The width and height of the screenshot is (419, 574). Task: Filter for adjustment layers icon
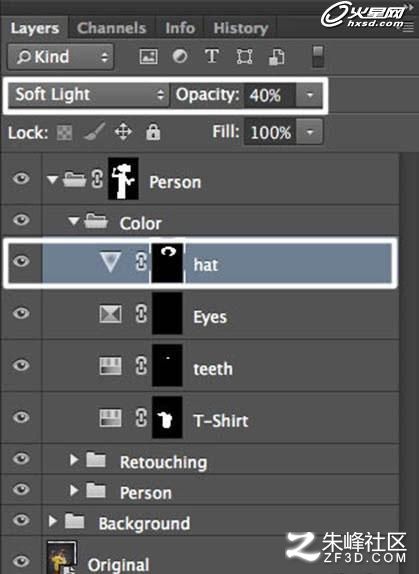pos(180,56)
